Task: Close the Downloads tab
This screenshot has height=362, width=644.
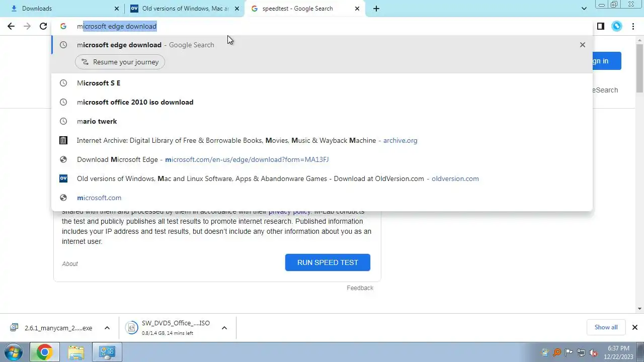Action: (117, 9)
